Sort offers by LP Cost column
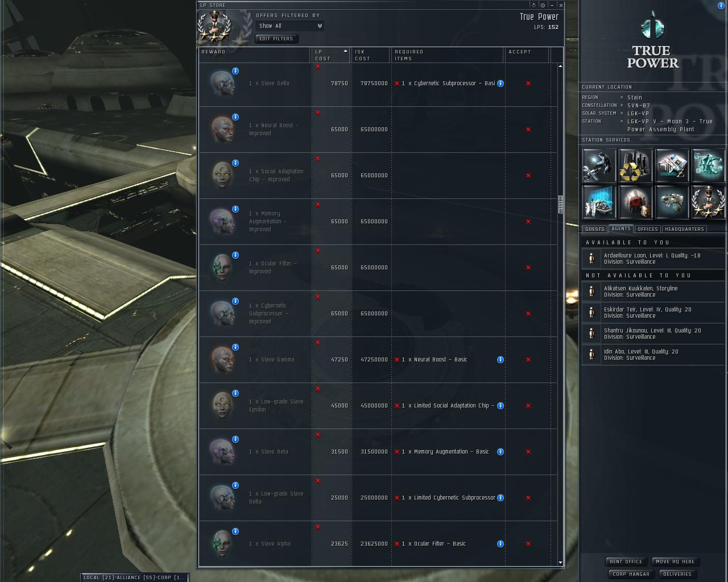 coord(330,55)
